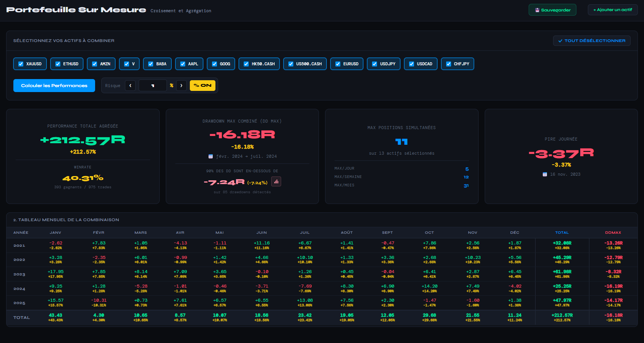Select the 2023 year row label
Image resolution: width=644 pixels, height=343 pixels.
pyautogui.click(x=19, y=274)
